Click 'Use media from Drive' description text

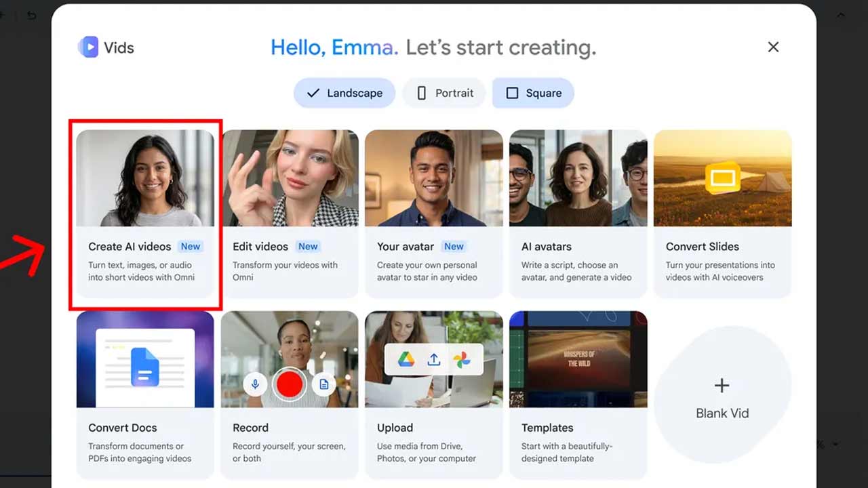427,452
